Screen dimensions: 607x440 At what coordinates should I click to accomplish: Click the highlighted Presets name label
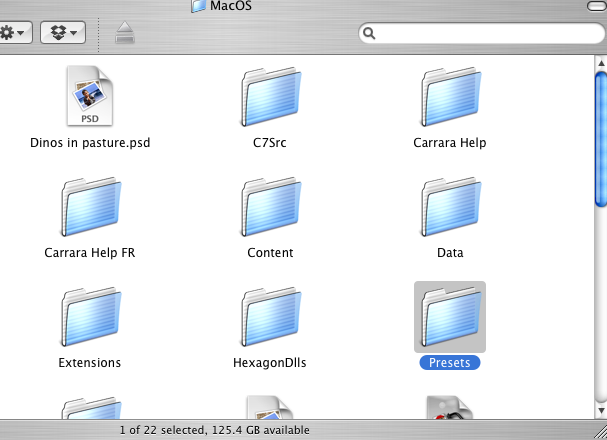[x=450, y=363]
